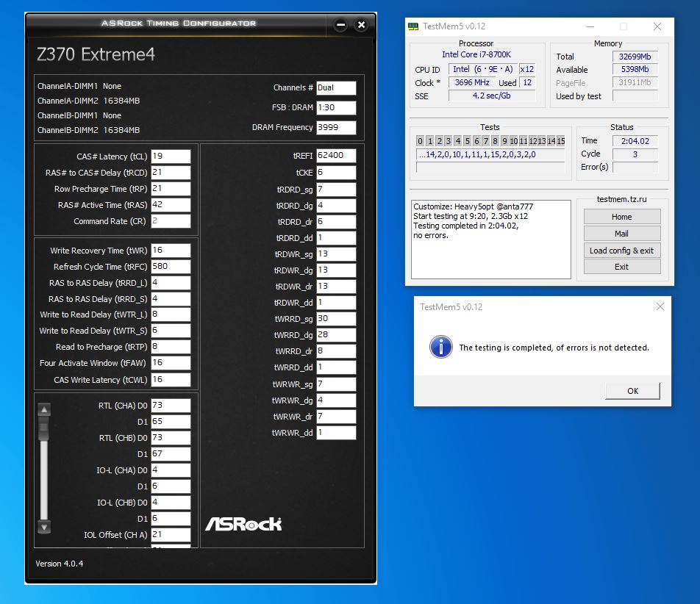Screen dimensions: 700x604
Task: Click test number 8 in Tests row
Action: tap(495, 141)
